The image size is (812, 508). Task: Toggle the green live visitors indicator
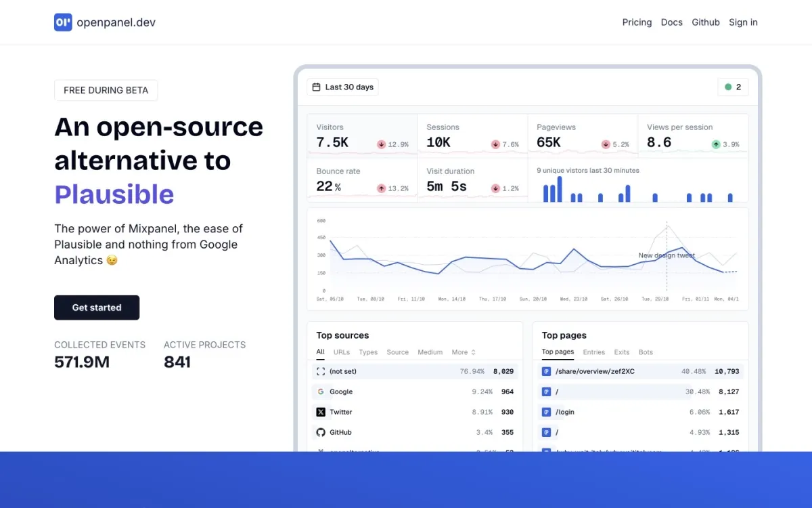point(733,87)
